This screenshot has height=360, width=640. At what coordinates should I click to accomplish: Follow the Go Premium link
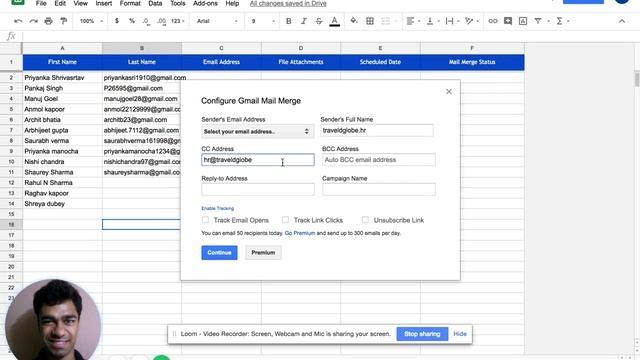300,233
